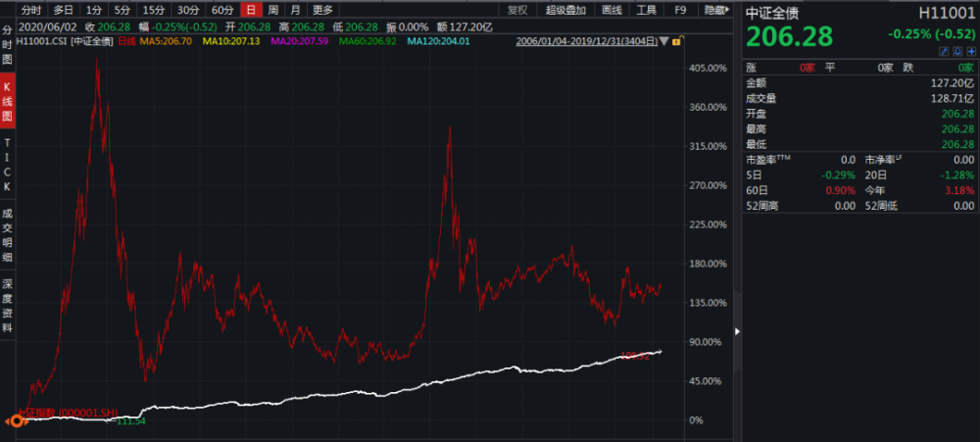Toggle the yellow lock icon beside date range
Image resolution: width=980 pixels, height=442 pixels.
679,41
